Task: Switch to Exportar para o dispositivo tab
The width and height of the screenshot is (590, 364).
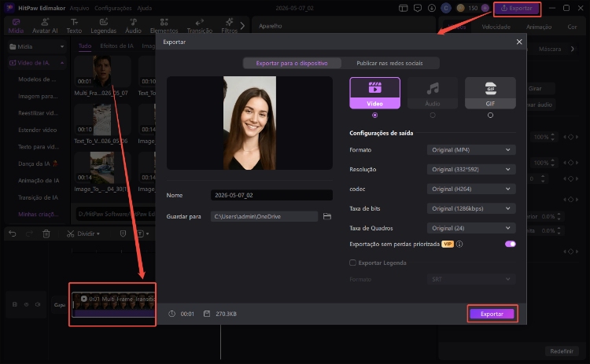Action: 292,63
